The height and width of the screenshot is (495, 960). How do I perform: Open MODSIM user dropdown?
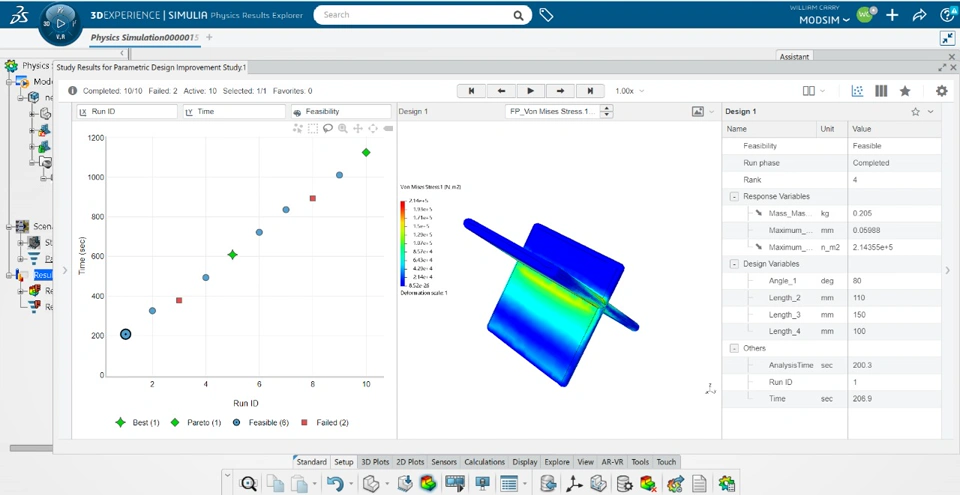pos(825,20)
